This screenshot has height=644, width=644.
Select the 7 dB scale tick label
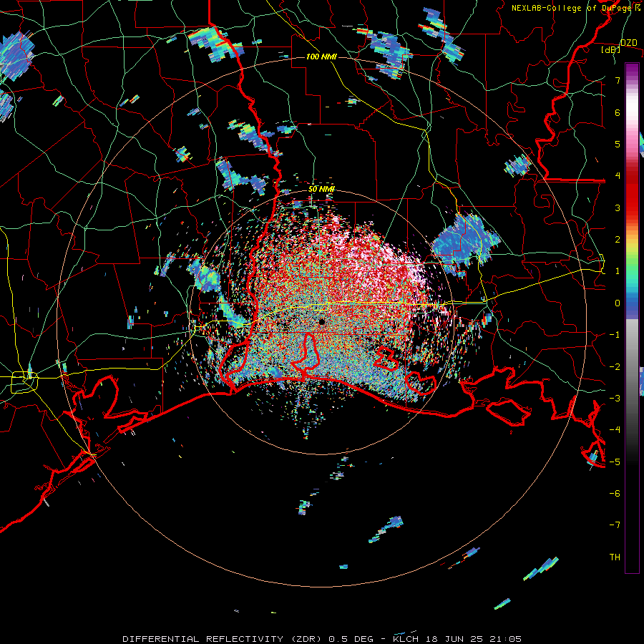(x=618, y=80)
